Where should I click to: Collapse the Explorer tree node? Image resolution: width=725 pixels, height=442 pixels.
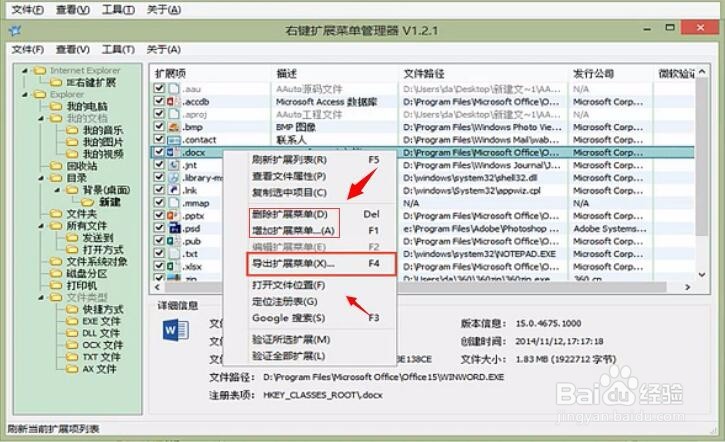25,94
